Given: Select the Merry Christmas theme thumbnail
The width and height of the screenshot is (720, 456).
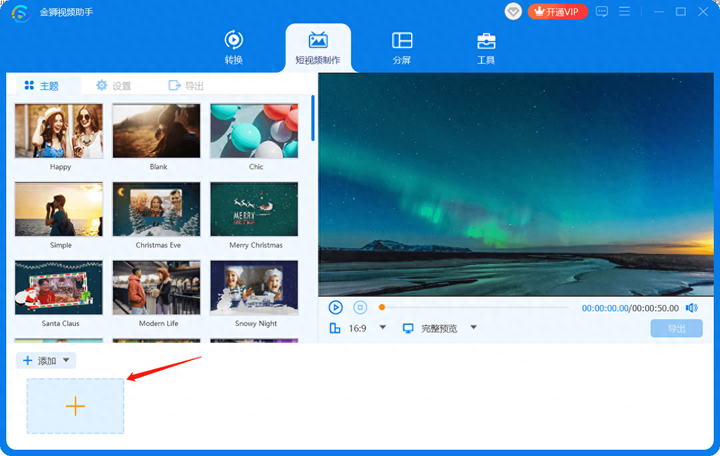Looking at the screenshot, I should [x=254, y=209].
